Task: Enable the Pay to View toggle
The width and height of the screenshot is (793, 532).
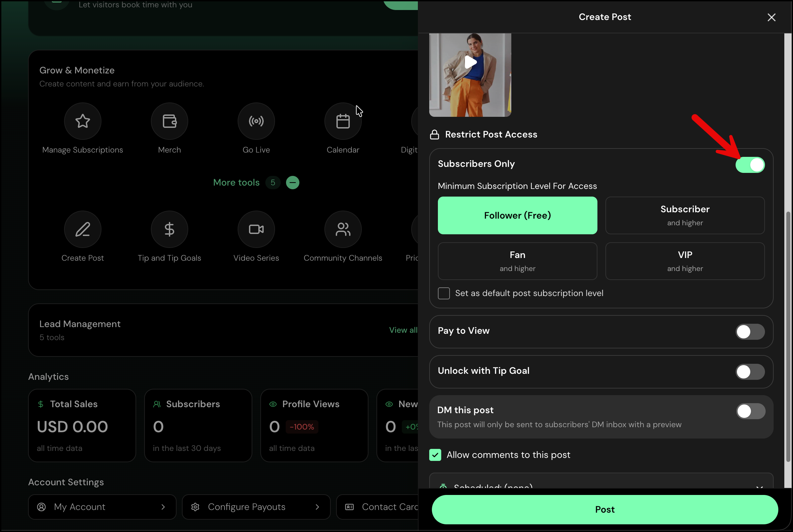Action: point(750,332)
